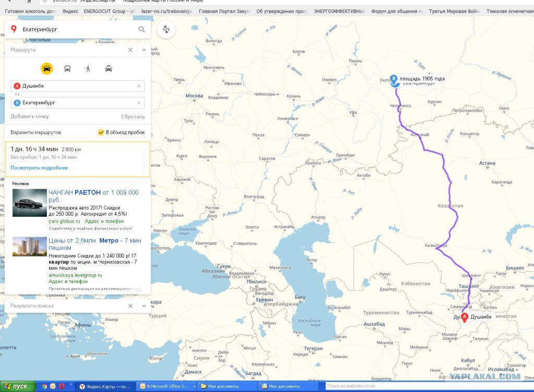Click the Челябинск city label on map

(400, 106)
